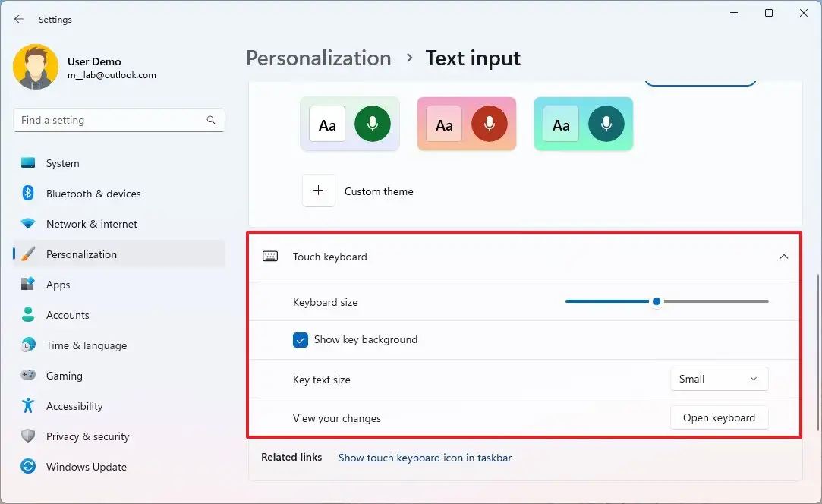
Task: Click the search magnifier icon
Action: pos(211,120)
